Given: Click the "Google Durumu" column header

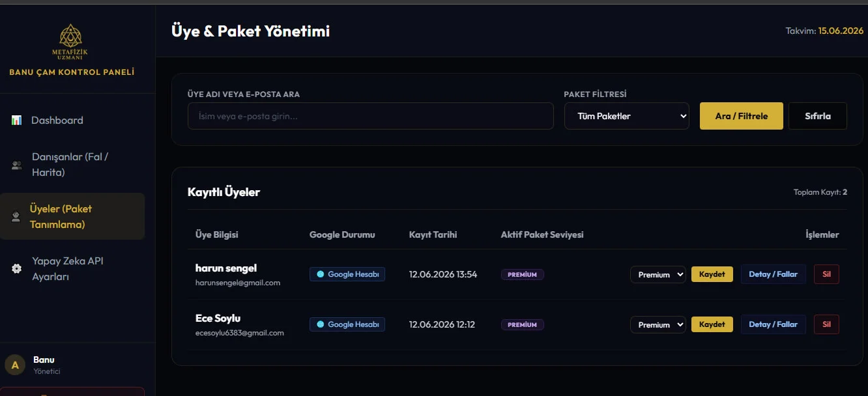Looking at the screenshot, I should coord(342,234).
